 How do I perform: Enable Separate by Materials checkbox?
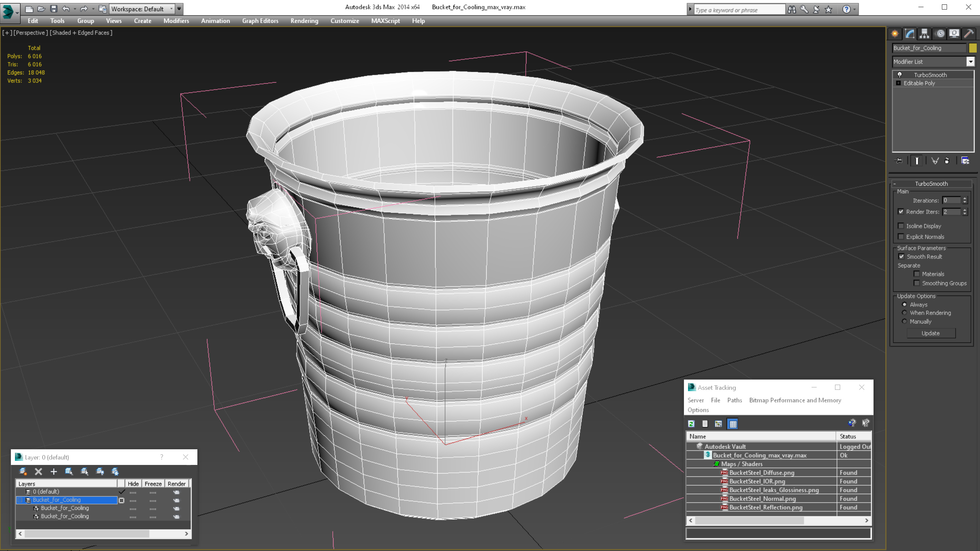(x=917, y=274)
